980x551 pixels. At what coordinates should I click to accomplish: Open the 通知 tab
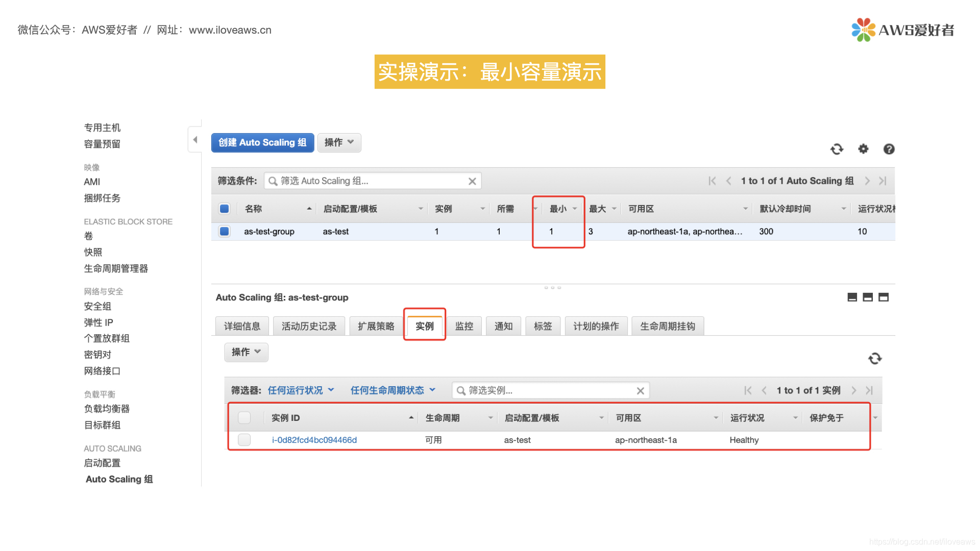point(503,326)
